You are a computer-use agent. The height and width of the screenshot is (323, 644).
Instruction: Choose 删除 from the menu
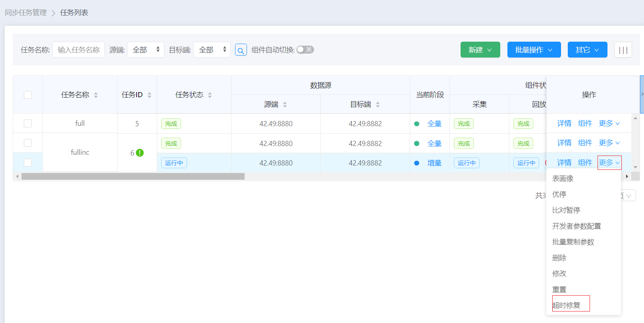coord(559,258)
